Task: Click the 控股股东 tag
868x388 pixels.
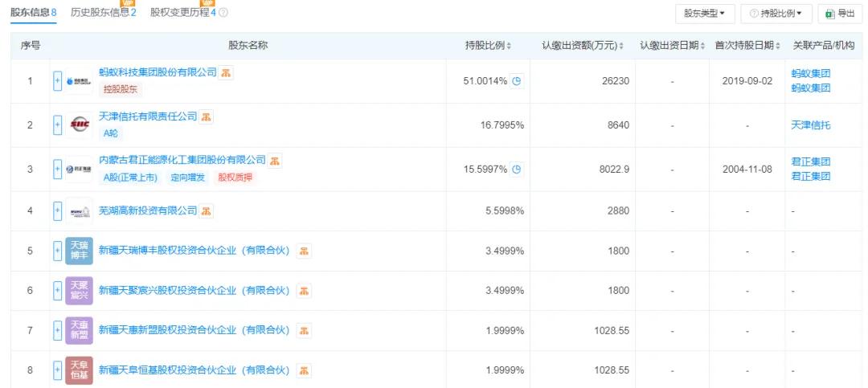Action: [x=121, y=89]
